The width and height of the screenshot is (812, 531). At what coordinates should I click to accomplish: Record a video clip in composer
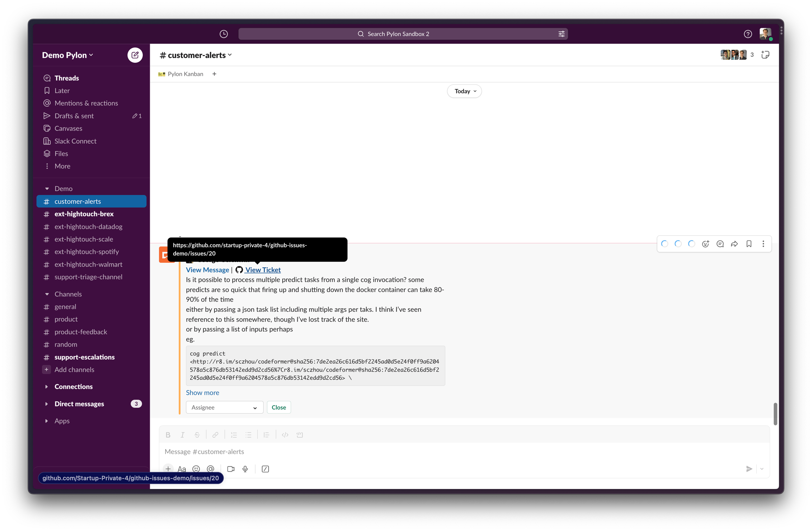(231, 469)
